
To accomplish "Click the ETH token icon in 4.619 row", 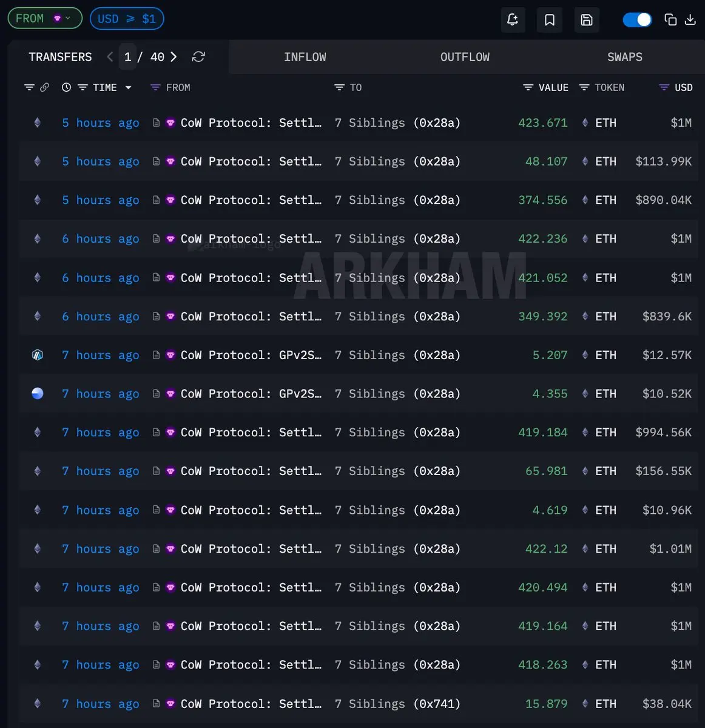I will [585, 510].
